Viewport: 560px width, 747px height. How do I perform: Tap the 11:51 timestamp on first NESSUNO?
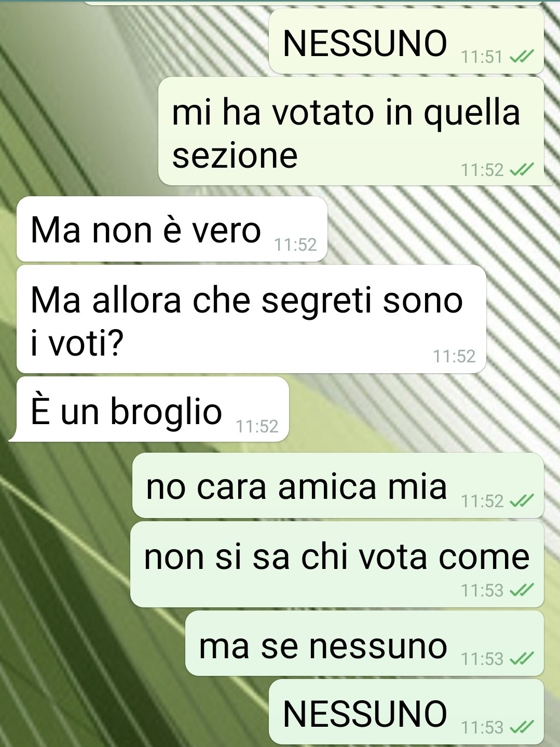click(482, 57)
